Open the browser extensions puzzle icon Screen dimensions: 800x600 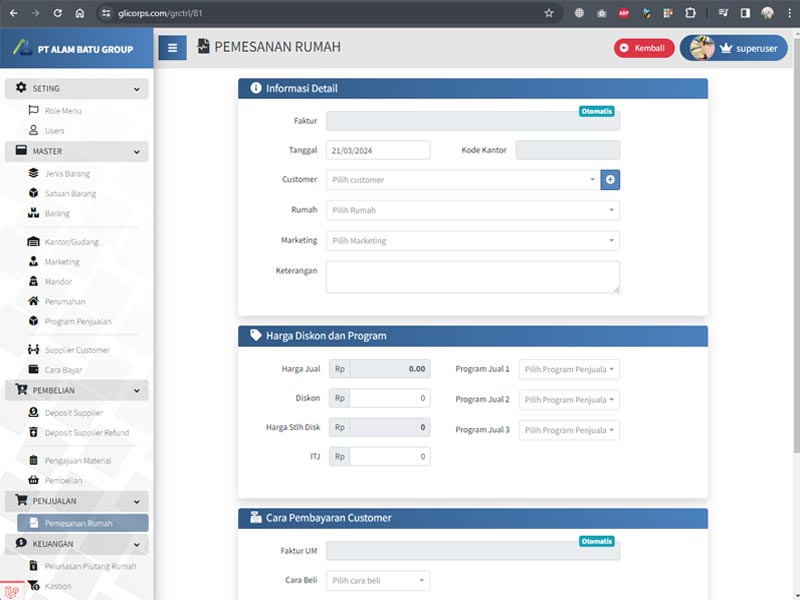[x=690, y=13]
